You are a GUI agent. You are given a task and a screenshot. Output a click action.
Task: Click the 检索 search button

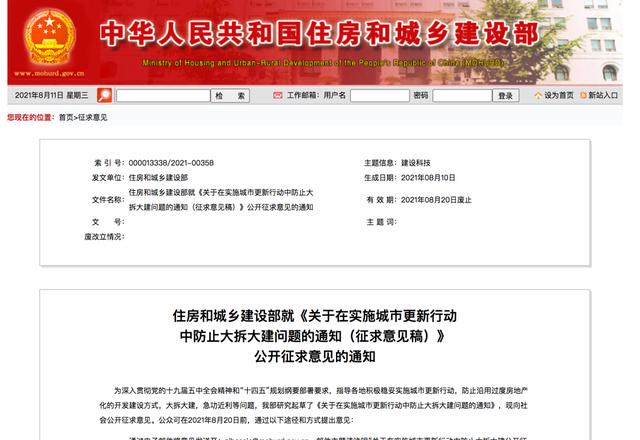point(230,96)
